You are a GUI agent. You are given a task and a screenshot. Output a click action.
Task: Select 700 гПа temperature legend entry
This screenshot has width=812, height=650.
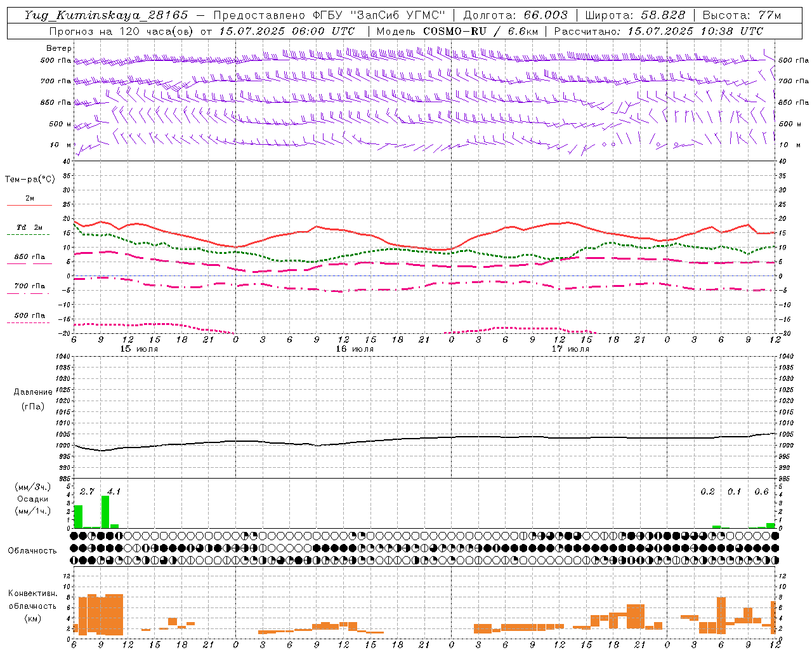click(30, 286)
